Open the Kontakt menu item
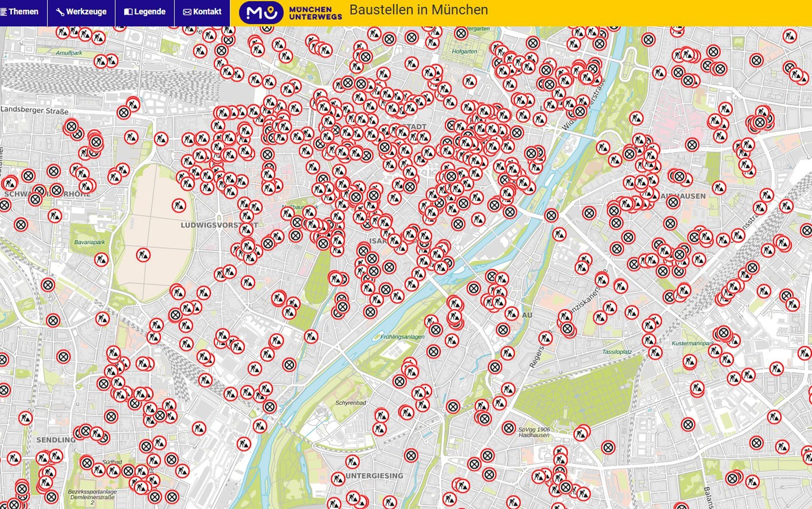 [x=202, y=12]
